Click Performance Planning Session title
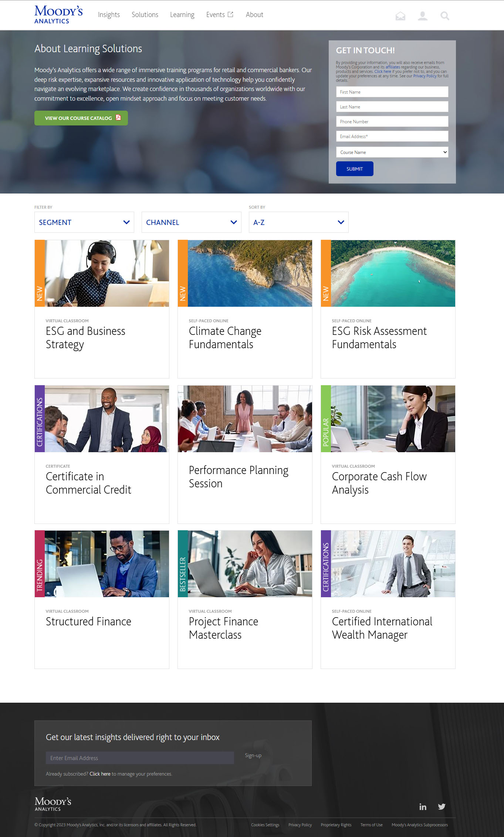This screenshot has height=837, width=504. click(x=239, y=477)
